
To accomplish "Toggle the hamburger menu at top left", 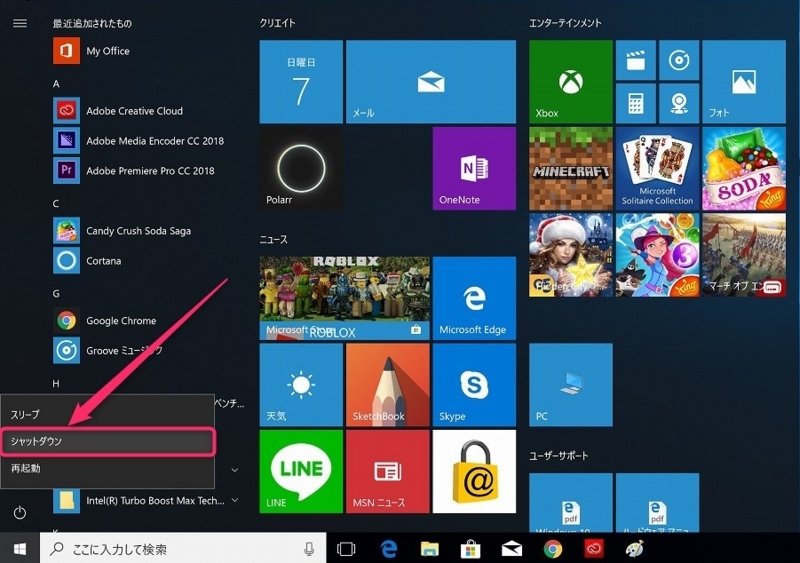I will click(x=20, y=23).
